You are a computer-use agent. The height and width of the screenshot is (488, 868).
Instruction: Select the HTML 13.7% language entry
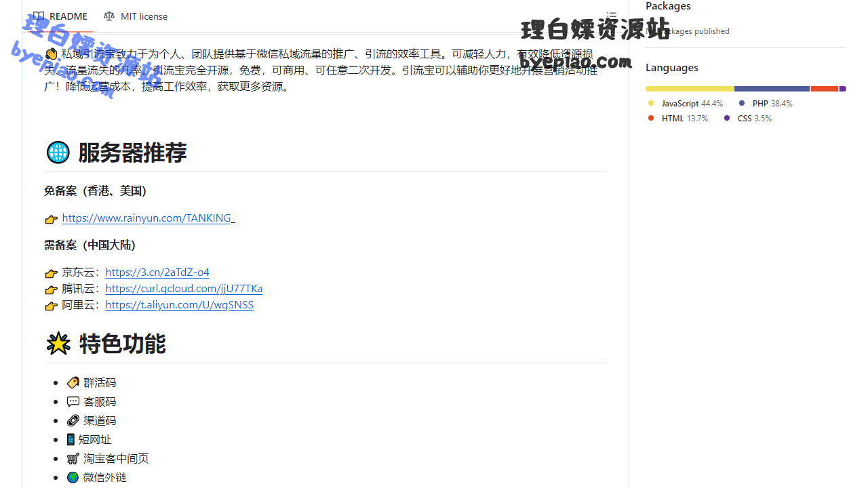pyautogui.click(x=678, y=119)
